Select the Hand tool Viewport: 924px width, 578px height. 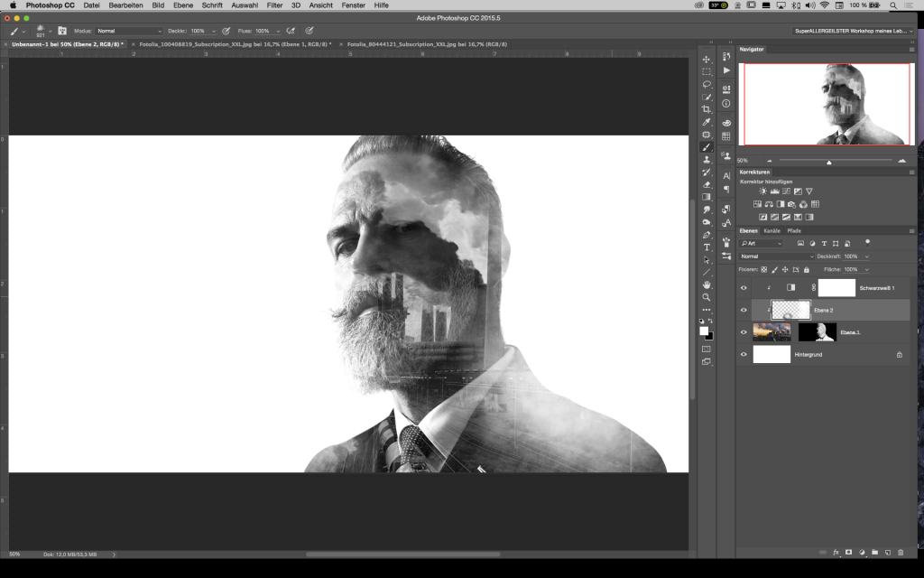tap(707, 284)
